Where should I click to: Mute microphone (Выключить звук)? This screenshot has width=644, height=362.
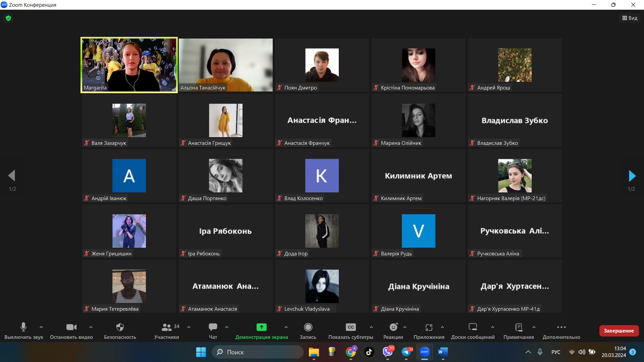coord(23,327)
